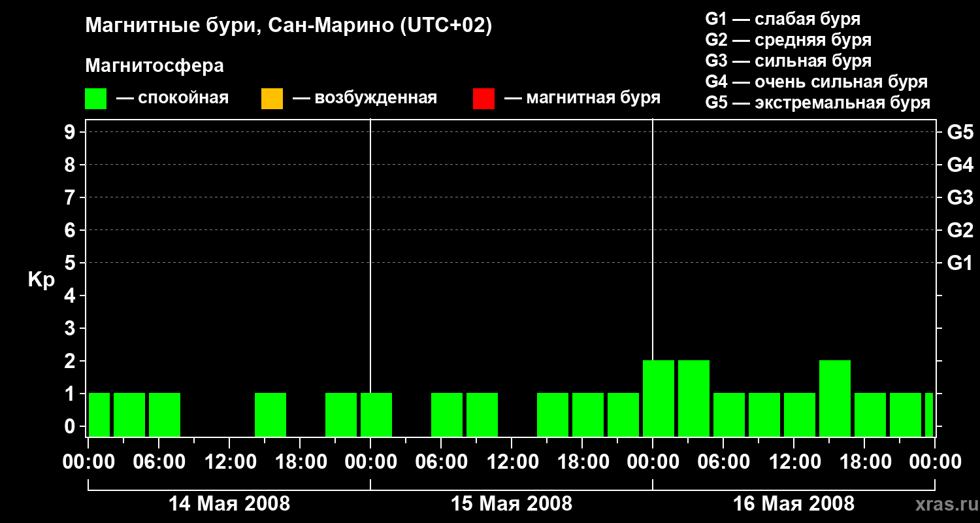Click the first green bar on 14 May
The height and width of the screenshot is (523, 980).
(x=99, y=414)
